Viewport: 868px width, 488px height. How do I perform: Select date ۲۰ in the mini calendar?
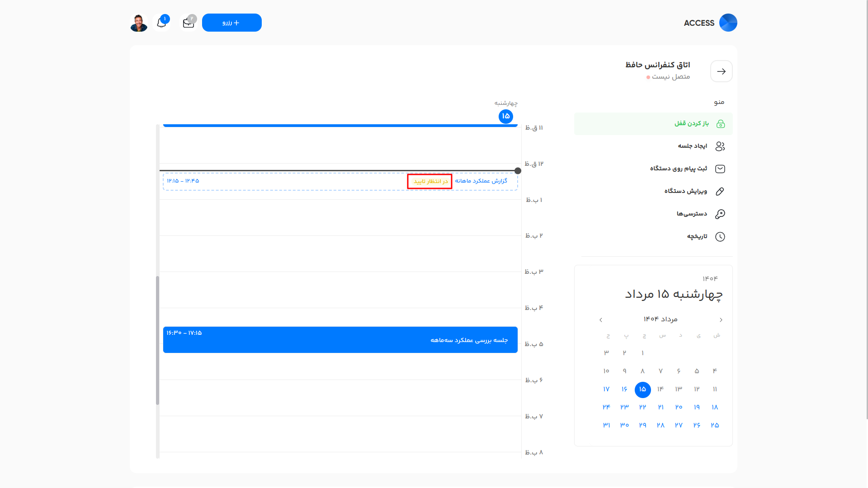point(678,407)
